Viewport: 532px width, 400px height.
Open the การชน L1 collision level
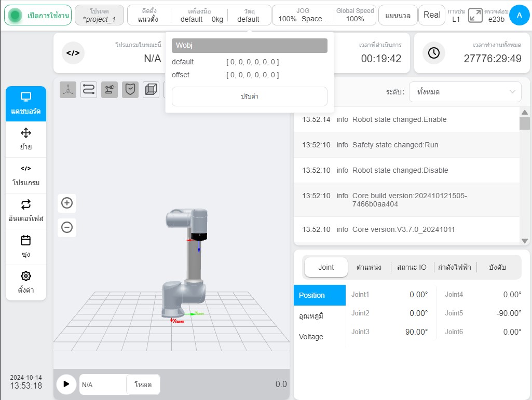click(456, 15)
